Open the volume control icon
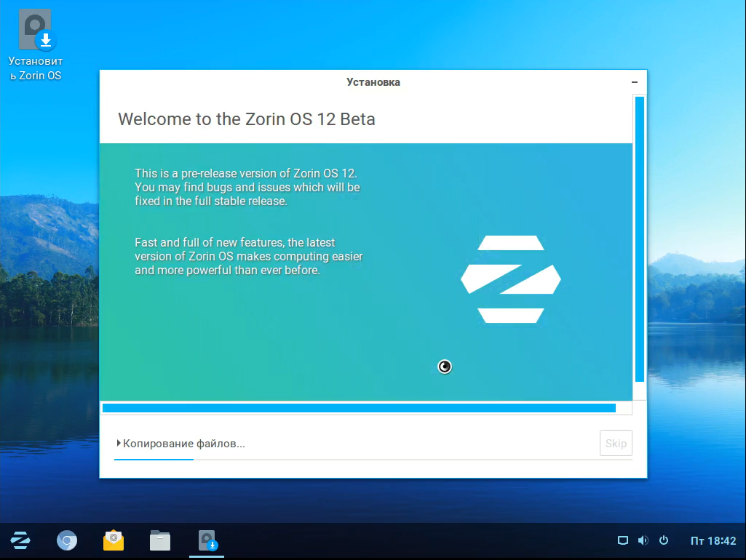 643,540
